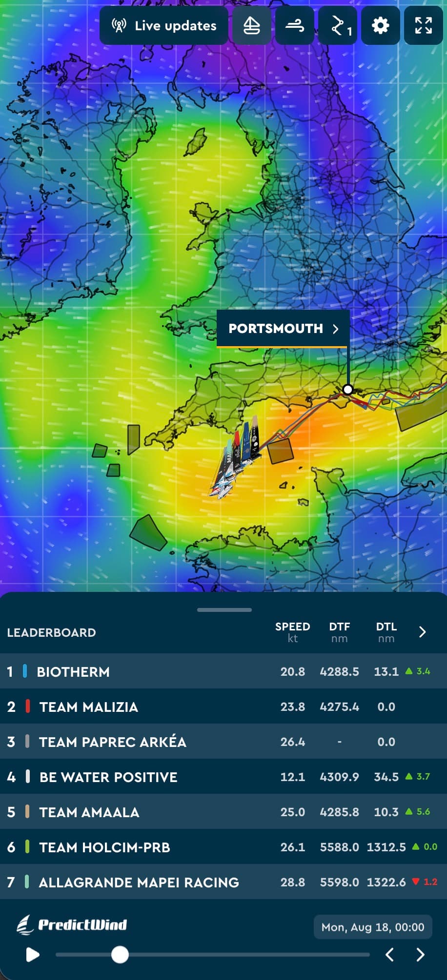Select the Portsmouth marker dot
Viewport: 447px width, 980px height.
click(348, 390)
